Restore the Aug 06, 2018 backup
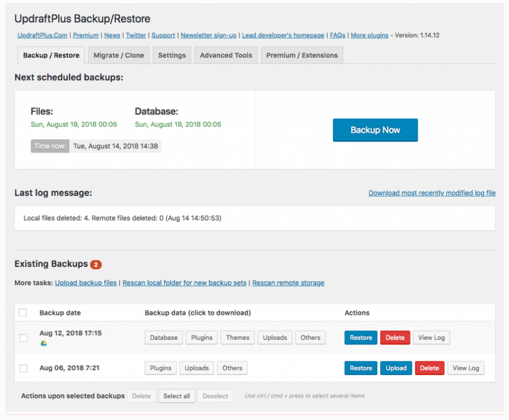509x420 pixels. [x=361, y=368]
